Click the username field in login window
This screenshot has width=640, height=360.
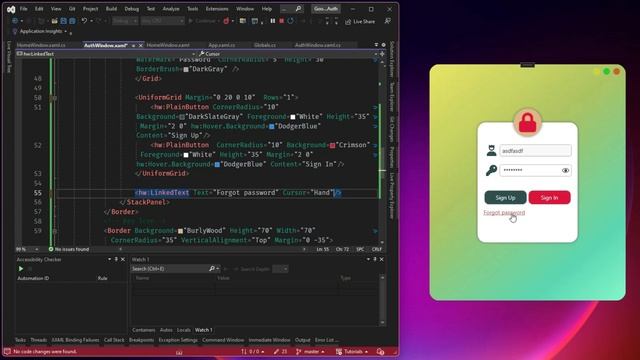coord(535,151)
